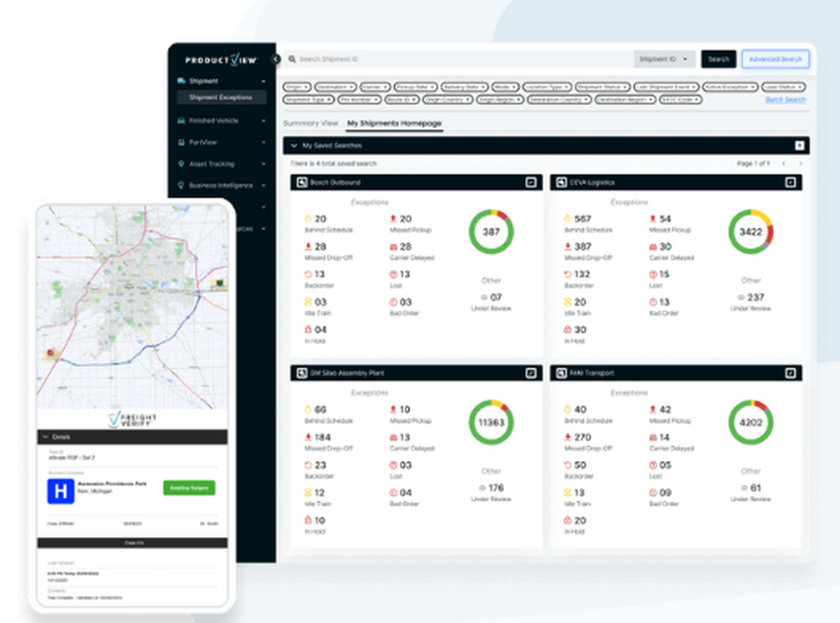Viewport: 840px width, 623px height.
Task: Click the magnifier icon in search bar
Action: pos(292,59)
